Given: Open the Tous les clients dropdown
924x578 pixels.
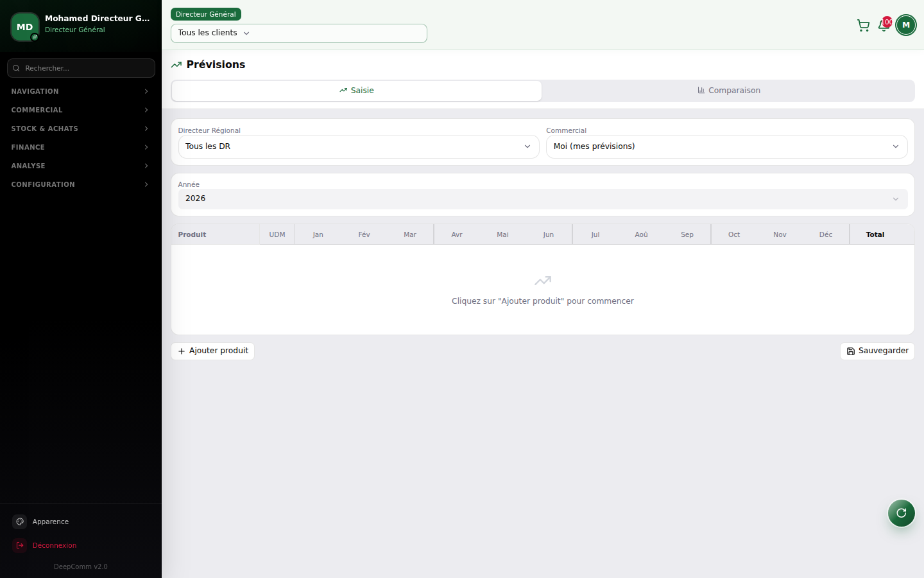Looking at the screenshot, I should pyautogui.click(x=299, y=33).
